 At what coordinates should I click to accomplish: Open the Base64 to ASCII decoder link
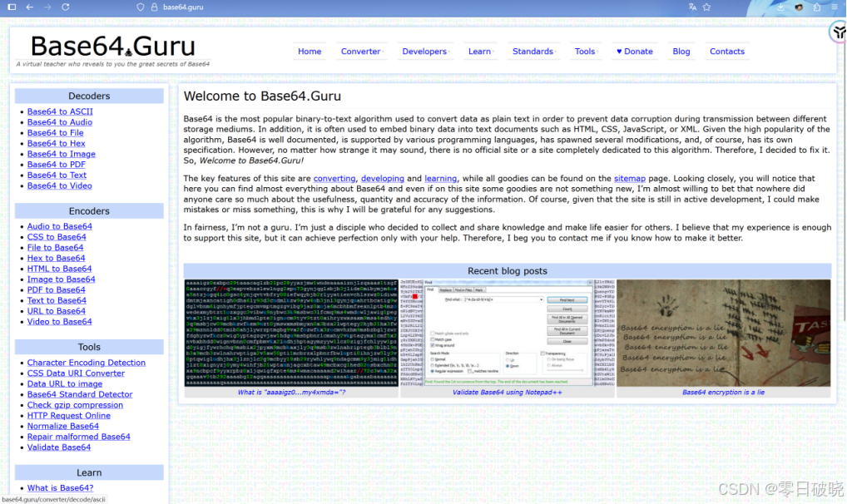click(x=60, y=111)
